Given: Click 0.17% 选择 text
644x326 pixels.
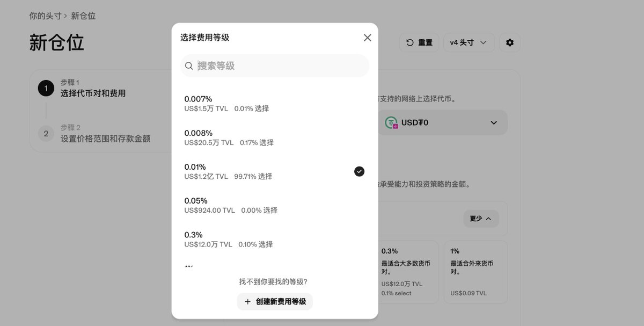Looking at the screenshot, I should (257, 142).
